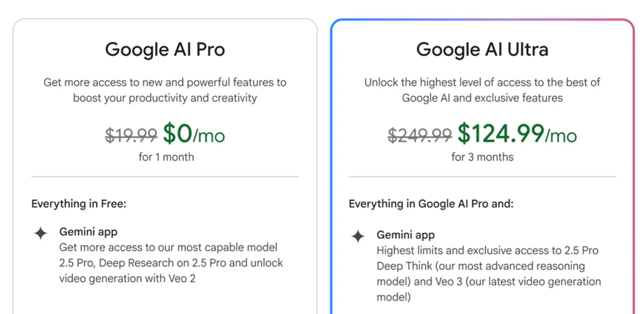Click the green $0/mo price
Image resolution: width=644 pixels, height=314 pixels.
coord(194,134)
